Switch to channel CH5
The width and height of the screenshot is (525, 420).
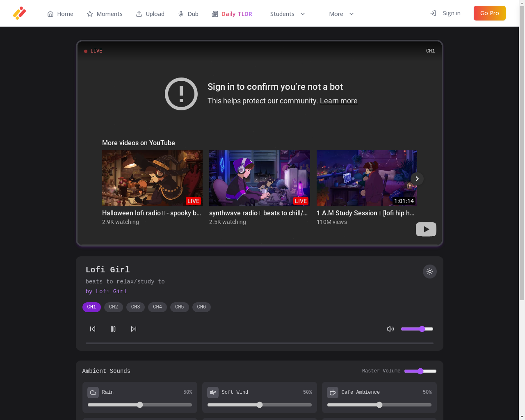point(180,307)
